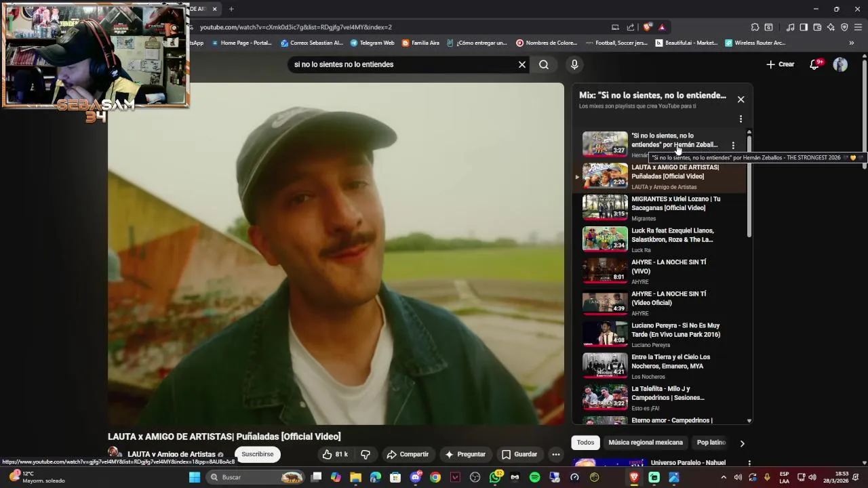Open WhatsApp from the taskbar
Screen dimensions: 868x488
[495, 477]
